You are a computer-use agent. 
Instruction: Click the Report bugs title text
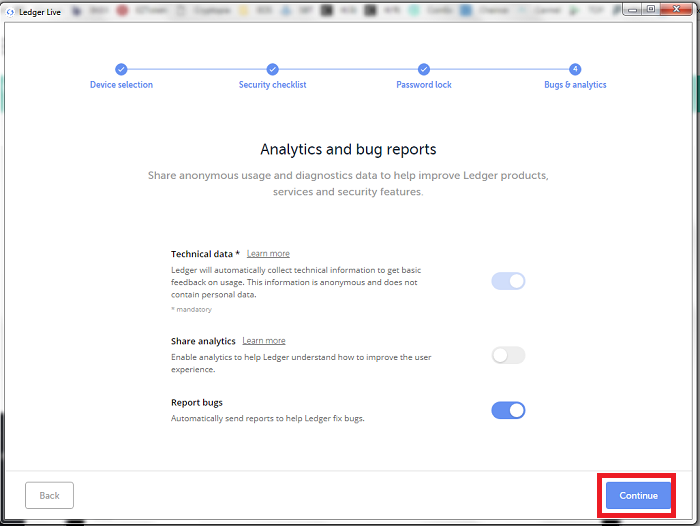pos(196,403)
